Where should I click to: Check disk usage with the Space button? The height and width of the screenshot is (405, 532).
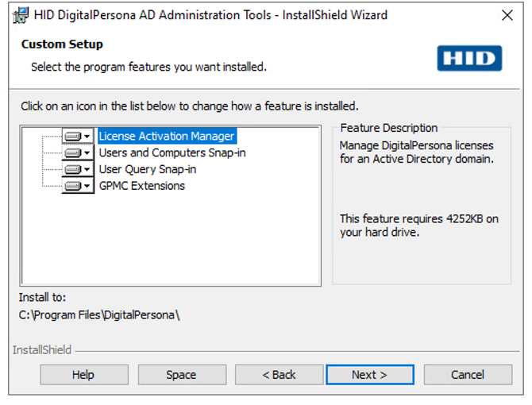pos(181,375)
